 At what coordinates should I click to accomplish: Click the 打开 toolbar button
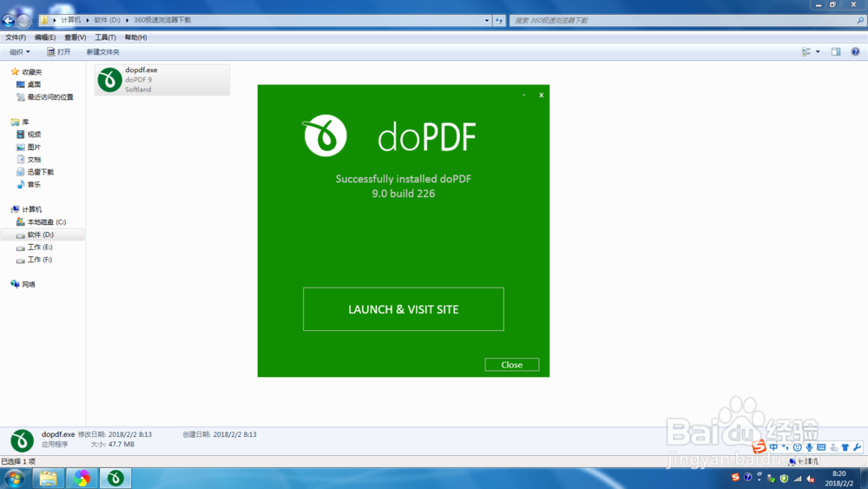point(59,52)
